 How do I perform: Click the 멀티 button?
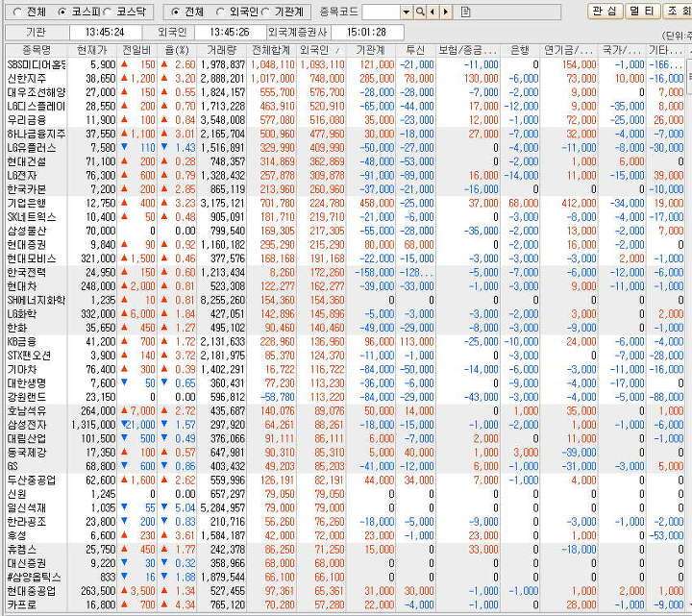pyautogui.click(x=643, y=11)
